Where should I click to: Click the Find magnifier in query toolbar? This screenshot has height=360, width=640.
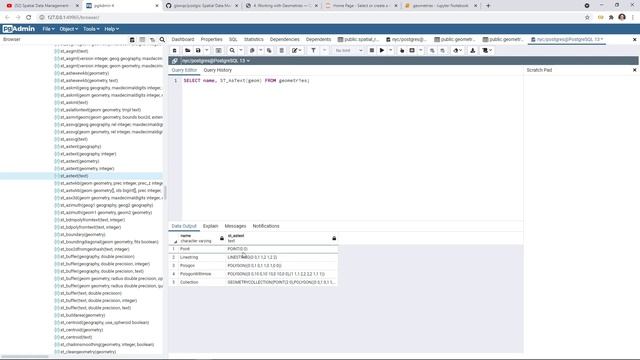pos(232,51)
